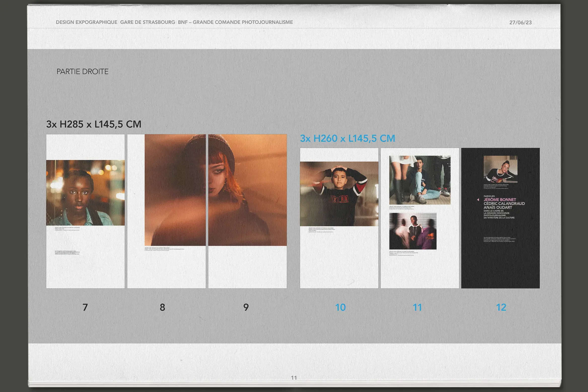
Task: Click the caption under the panel 10 photo
Action: click(322, 230)
